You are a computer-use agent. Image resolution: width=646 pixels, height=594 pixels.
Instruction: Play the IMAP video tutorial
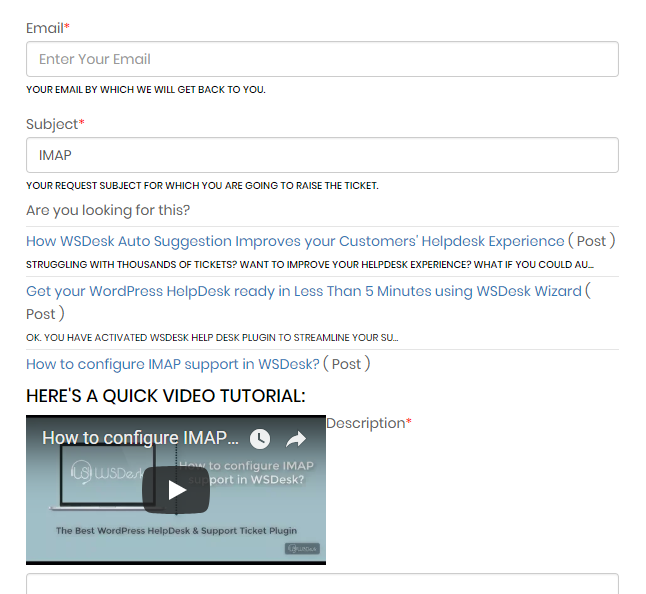(176, 490)
